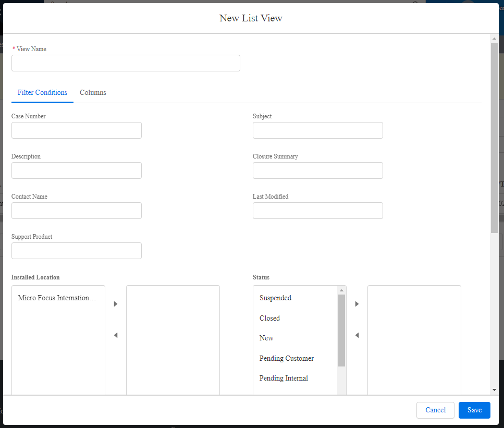Click left arrow beside Installed Location list
The width and height of the screenshot is (504, 428).
click(x=115, y=335)
